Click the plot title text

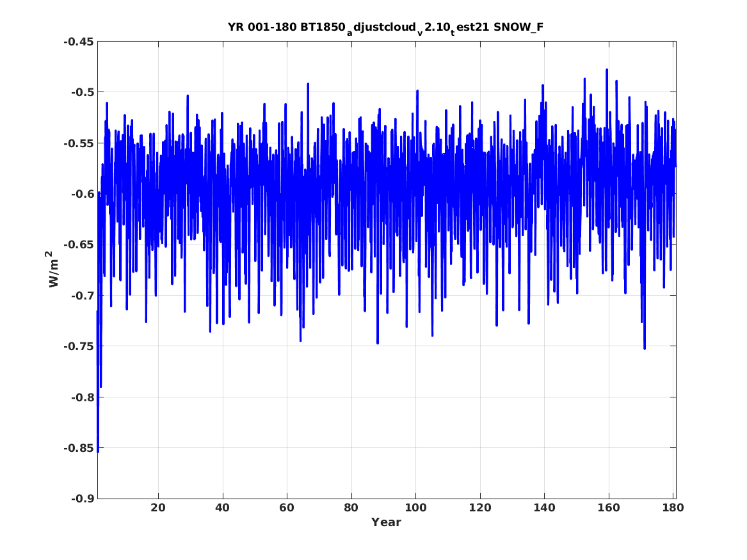point(385,28)
